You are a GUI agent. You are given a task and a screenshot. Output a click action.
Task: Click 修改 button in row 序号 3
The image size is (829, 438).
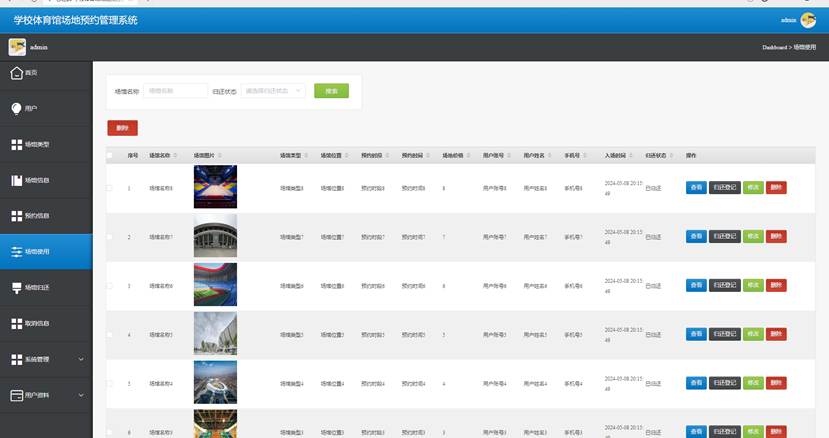(x=753, y=285)
